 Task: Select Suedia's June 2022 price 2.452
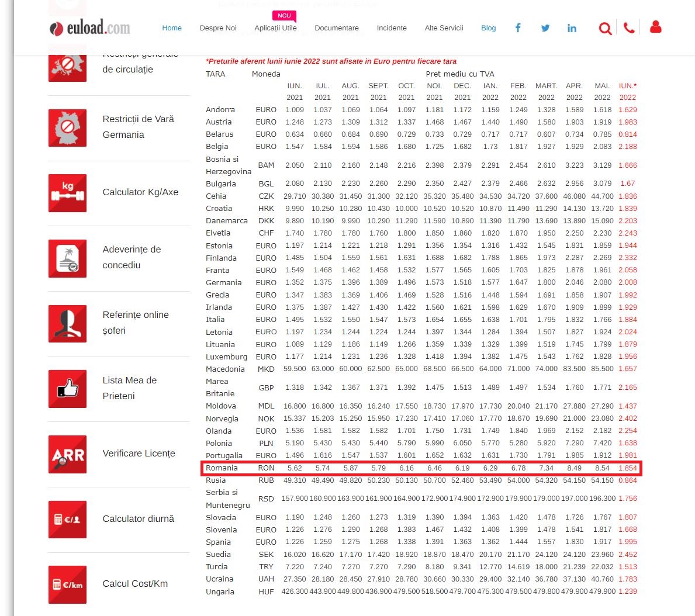click(628, 555)
